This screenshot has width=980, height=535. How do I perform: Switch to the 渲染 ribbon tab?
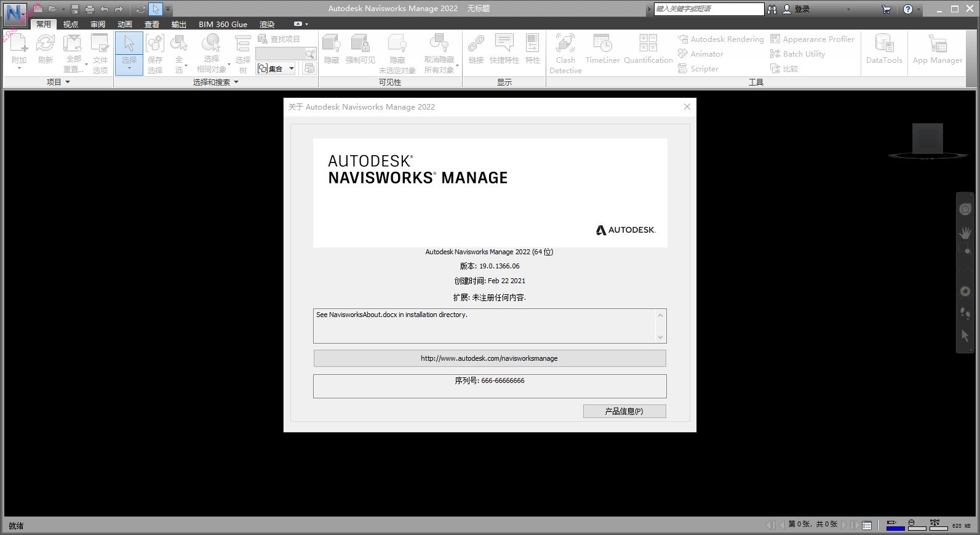click(267, 24)
